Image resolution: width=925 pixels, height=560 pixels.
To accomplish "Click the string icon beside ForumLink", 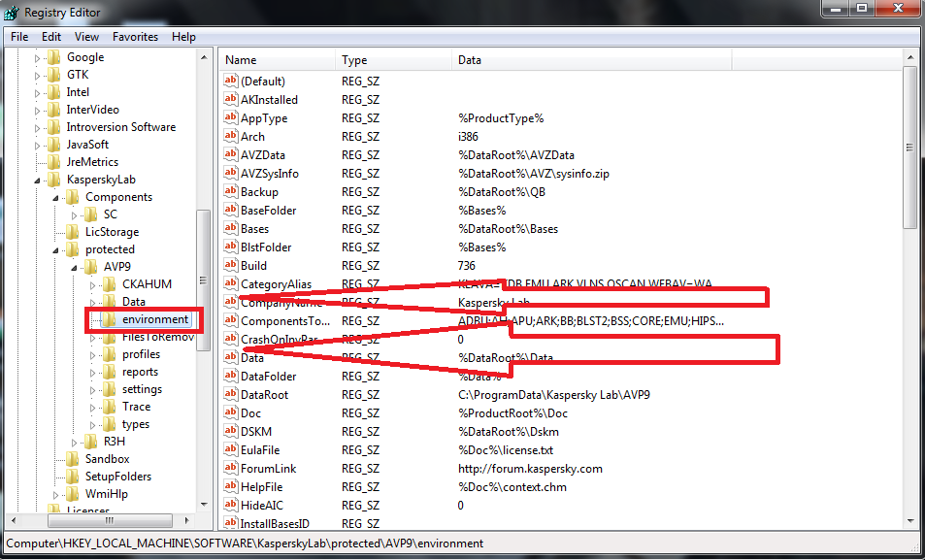I will coord(231,469).
